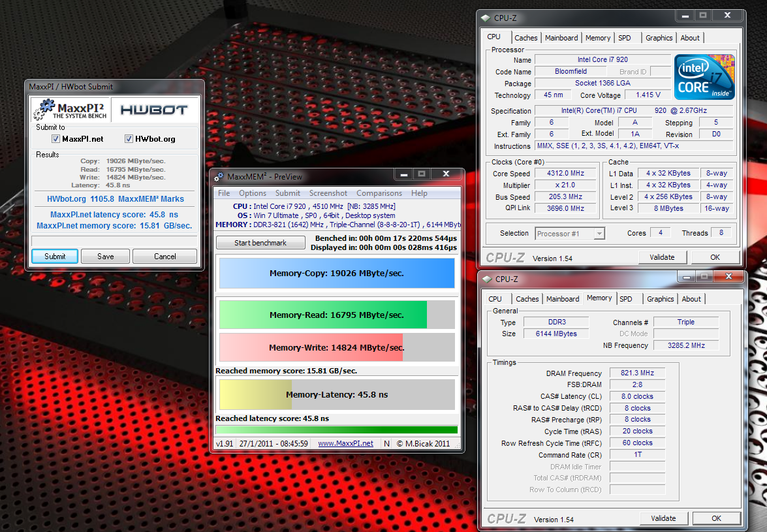Uncheck the MaxxPI.net submit checkbox
The image size is (767, 532).
(x=55, y=139)
